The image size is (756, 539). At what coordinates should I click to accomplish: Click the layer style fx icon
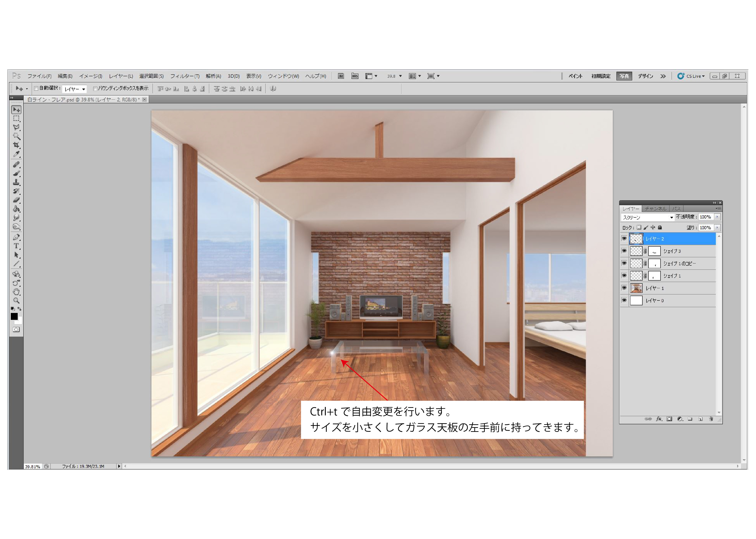pyautogui.click(x=659, y=419)
